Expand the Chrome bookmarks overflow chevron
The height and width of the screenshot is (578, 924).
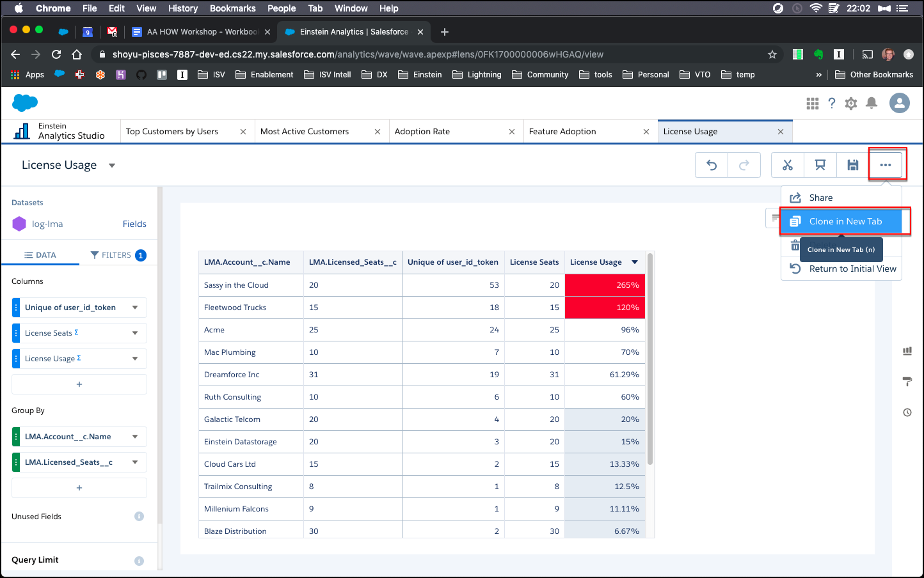pyautogui.click(x=818, y=75)
